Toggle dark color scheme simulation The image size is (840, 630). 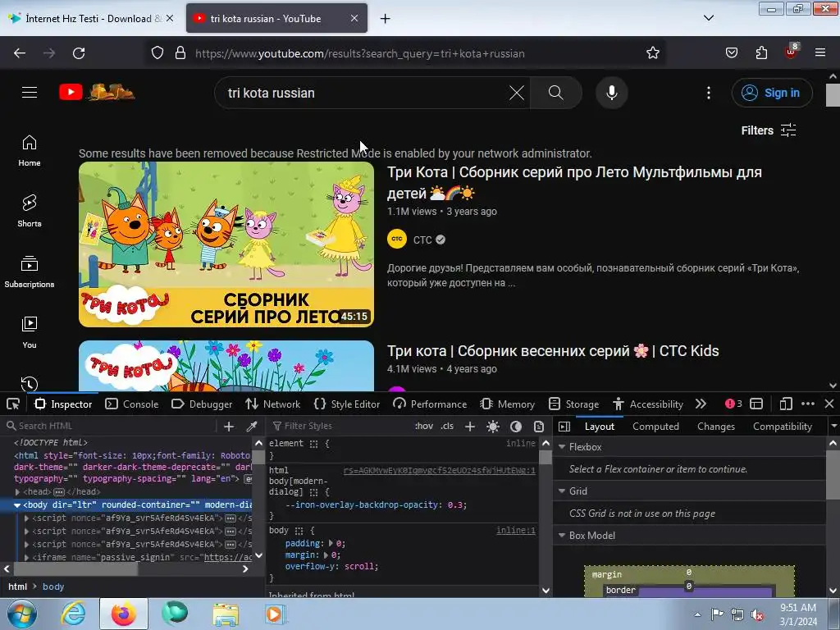tap(516, 427)
